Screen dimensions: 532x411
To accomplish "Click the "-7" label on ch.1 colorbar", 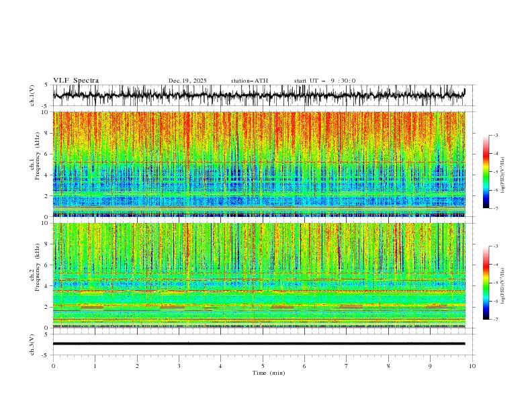I will [x=496, y=209].
